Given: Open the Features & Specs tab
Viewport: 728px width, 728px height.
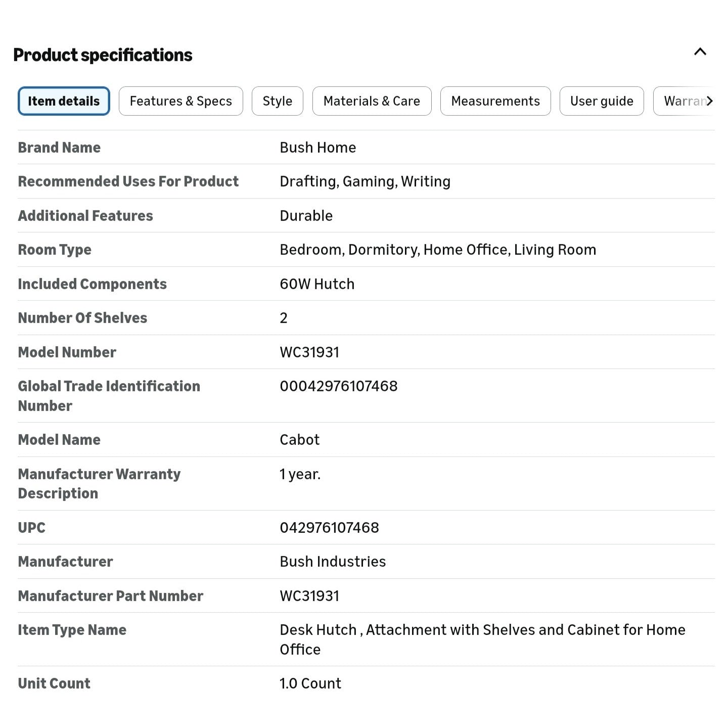Looking at the screenshot, I should pos(181,101).
